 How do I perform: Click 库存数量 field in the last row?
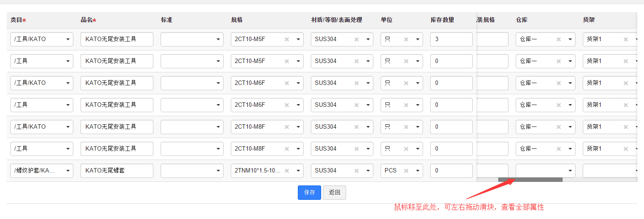point(451,171)
